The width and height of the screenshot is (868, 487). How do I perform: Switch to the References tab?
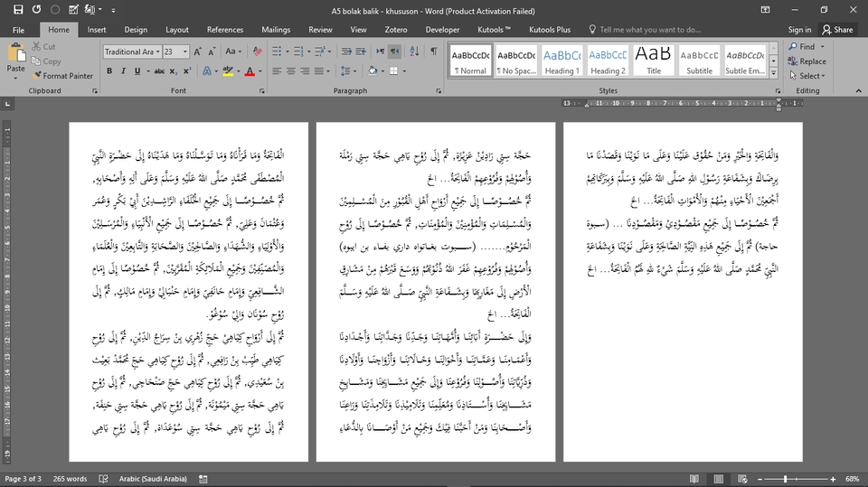tap(224, 29)
